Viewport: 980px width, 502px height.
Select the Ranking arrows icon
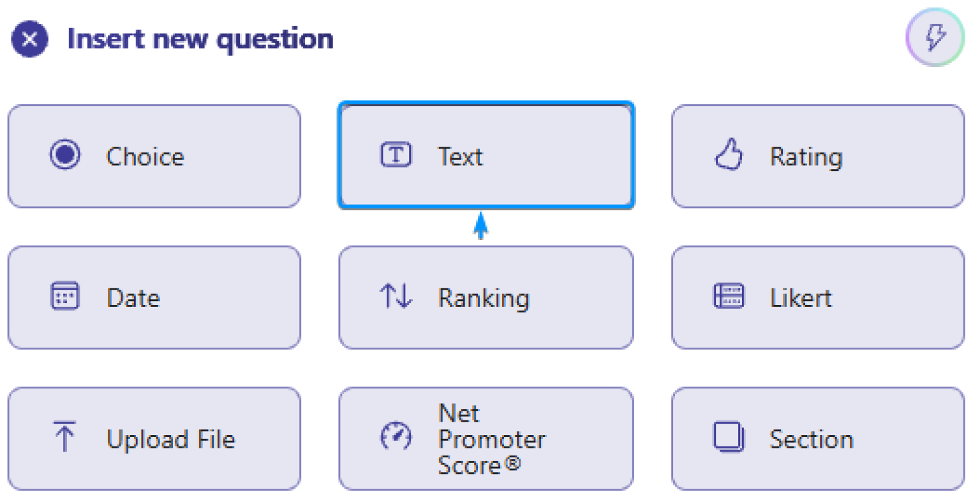point(395,296)
